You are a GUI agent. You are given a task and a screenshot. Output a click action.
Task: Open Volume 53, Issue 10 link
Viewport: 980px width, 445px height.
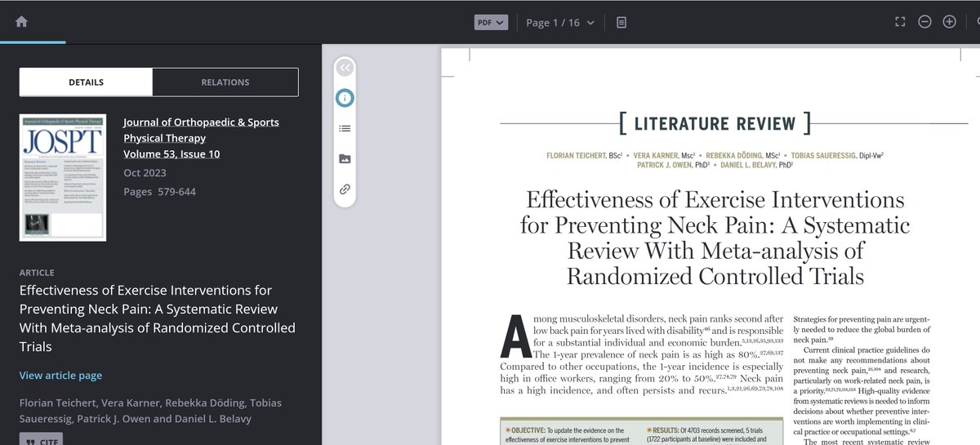[x=171, y=154]
